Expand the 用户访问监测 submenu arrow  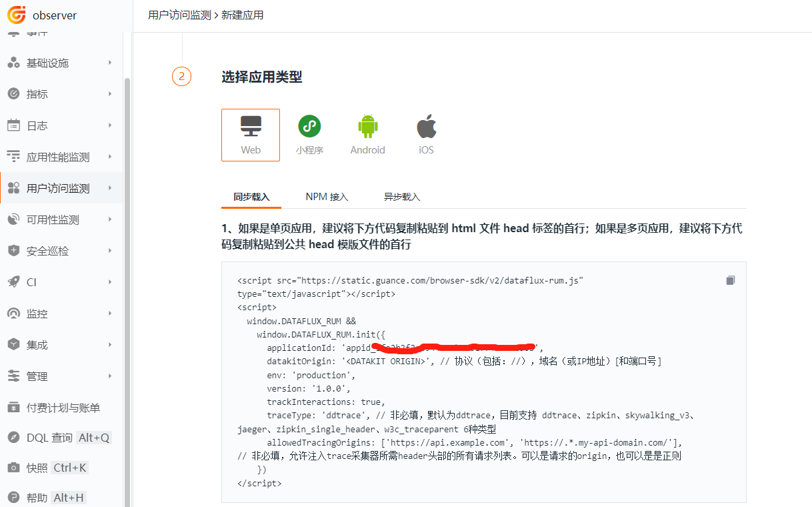pos(110,188)
